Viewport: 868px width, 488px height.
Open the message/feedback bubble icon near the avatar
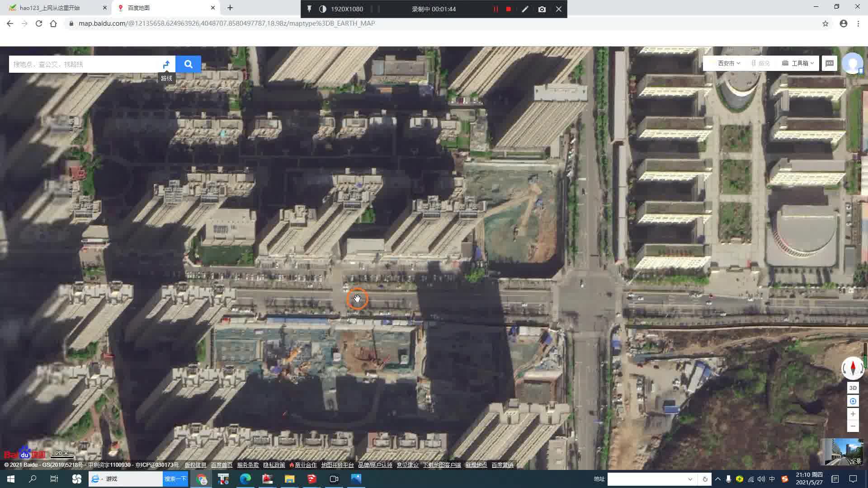(x=830, y=63)
